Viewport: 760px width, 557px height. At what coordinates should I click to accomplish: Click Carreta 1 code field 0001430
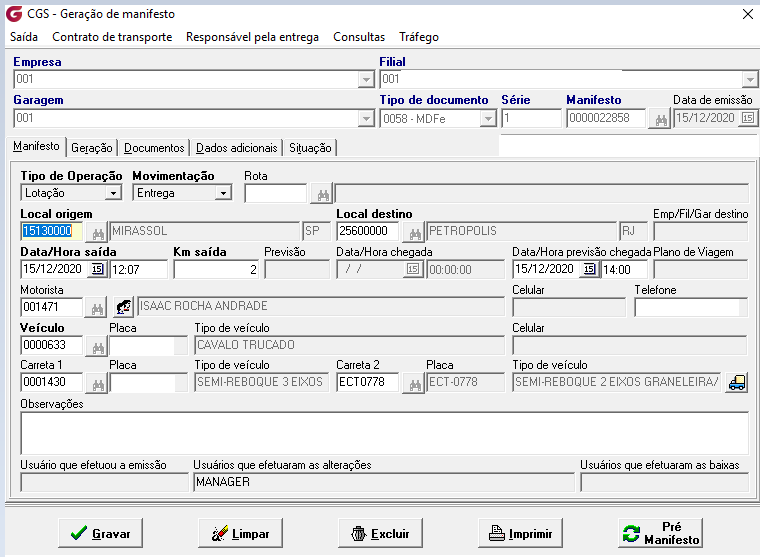click(x=51, y=382)
